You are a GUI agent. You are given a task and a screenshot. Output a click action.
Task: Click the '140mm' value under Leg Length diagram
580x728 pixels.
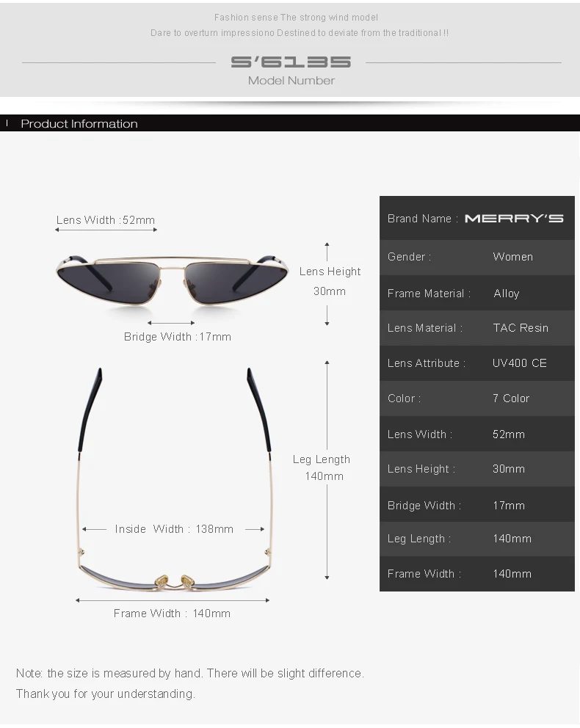point(324,476)
